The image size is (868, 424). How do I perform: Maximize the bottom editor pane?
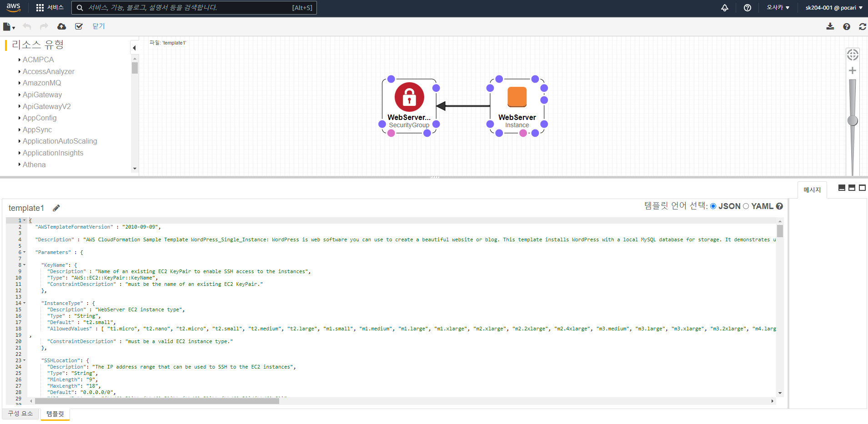(862, 188)
